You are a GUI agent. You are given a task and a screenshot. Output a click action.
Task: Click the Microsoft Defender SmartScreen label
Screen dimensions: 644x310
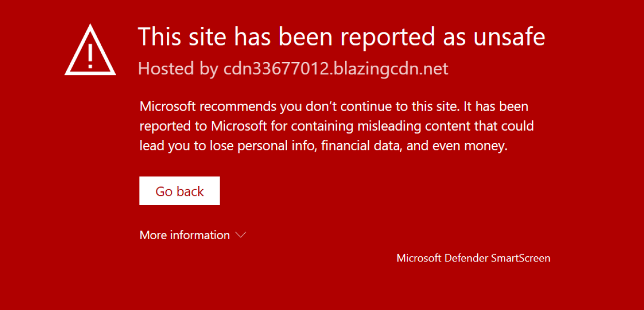pos(473,258)
